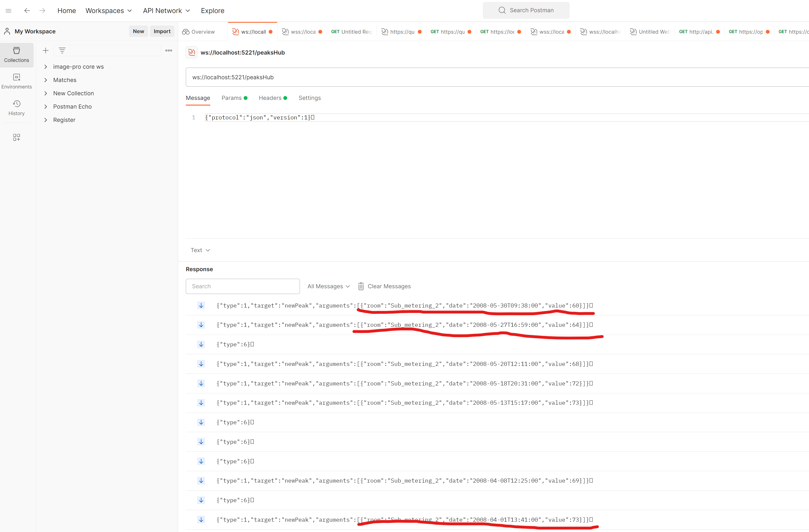809x532 pixels.
Task: Switch to the Settings tab
Action: [x=310, y=98]
